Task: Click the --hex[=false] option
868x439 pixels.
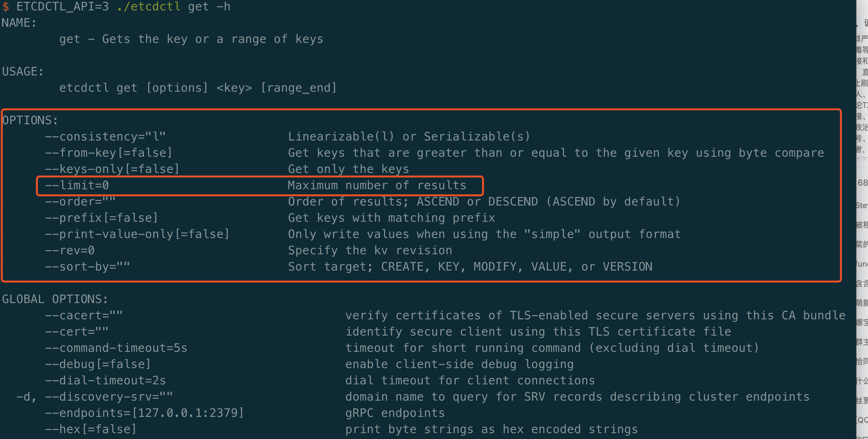Action: click(91, 429)
